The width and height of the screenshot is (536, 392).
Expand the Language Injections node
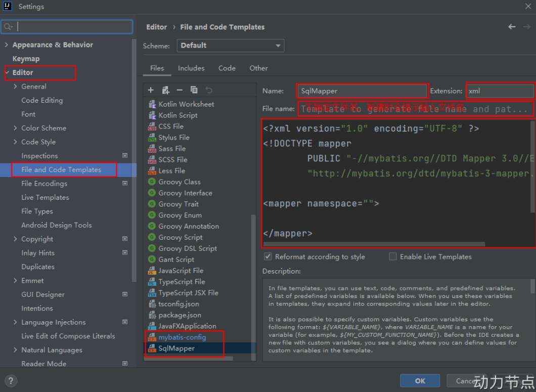point(15,322)
